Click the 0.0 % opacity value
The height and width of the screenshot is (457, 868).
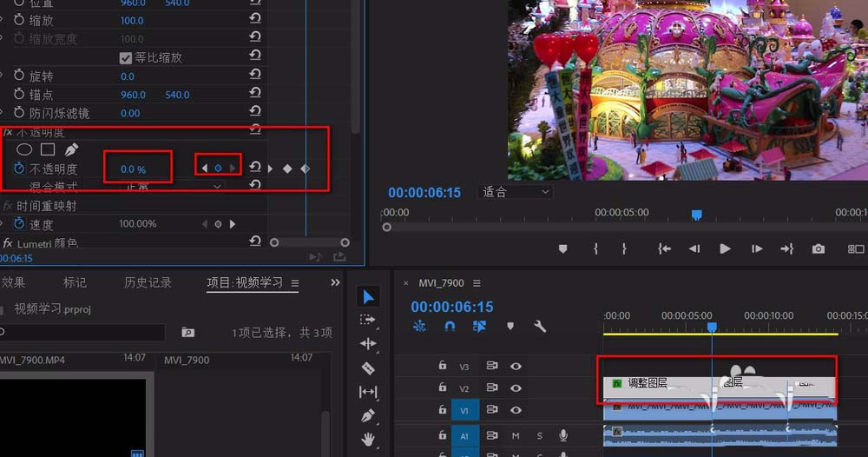(133, 169)
